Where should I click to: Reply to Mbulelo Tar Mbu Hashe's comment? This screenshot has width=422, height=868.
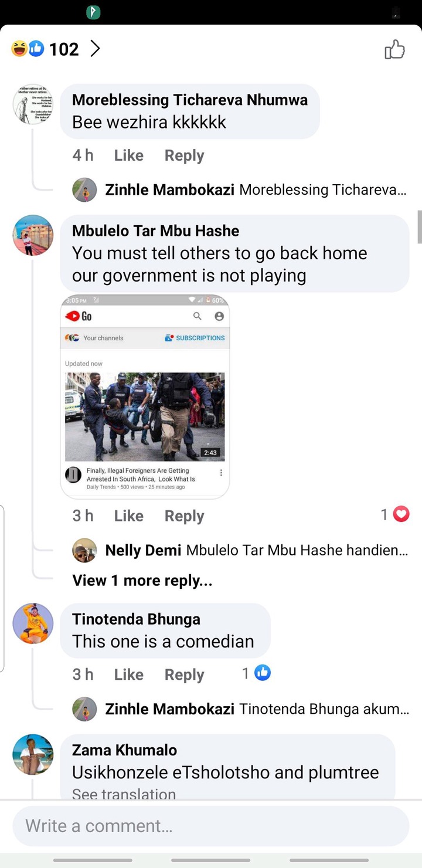(184, 516)
